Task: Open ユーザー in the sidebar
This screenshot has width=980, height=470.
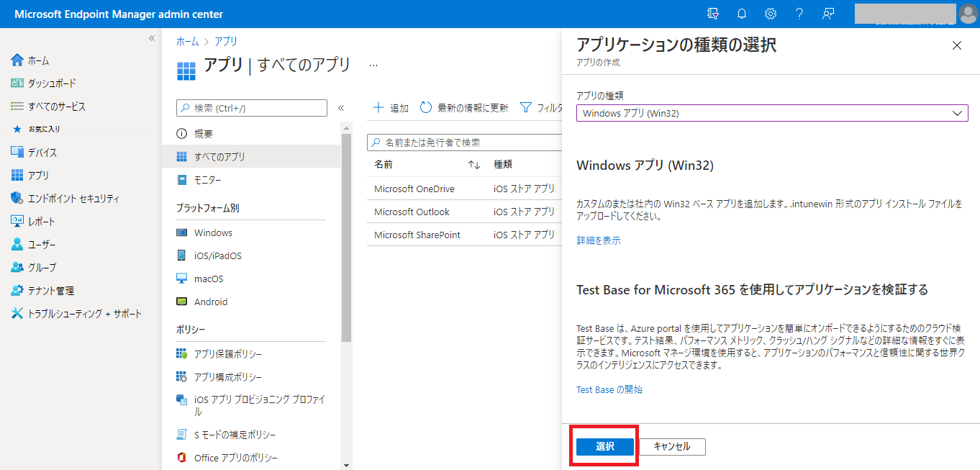Action: coord(33,245)
